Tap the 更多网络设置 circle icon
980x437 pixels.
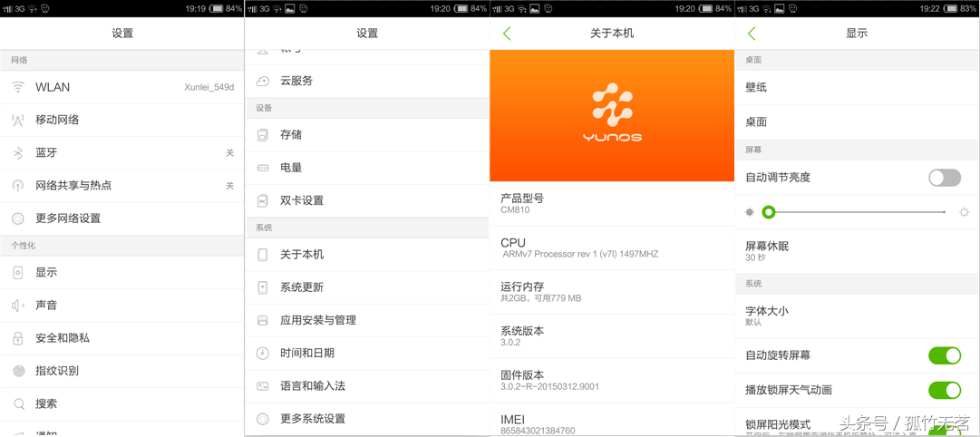coord(18,218)
